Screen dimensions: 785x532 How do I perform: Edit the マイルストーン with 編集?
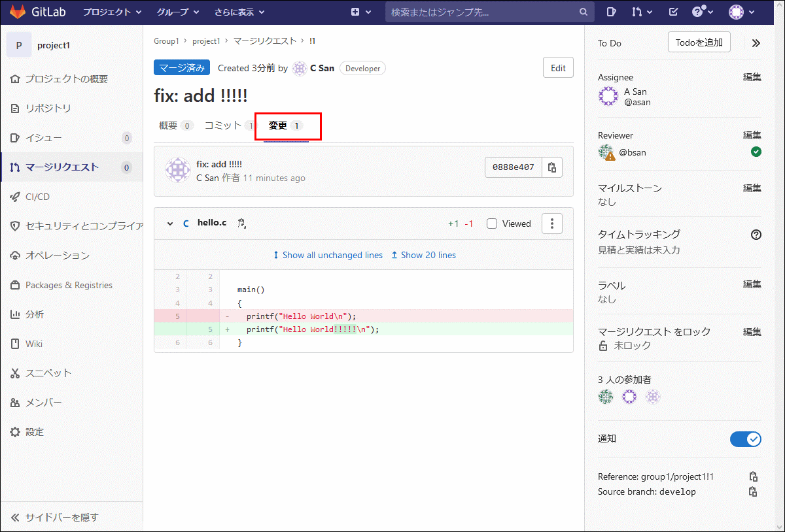point(752,188)
